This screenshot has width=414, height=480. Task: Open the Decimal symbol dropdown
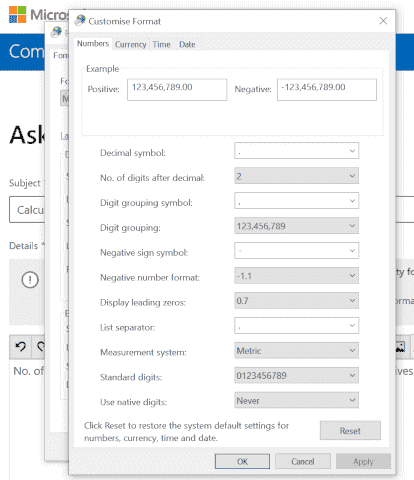point(296,151)
